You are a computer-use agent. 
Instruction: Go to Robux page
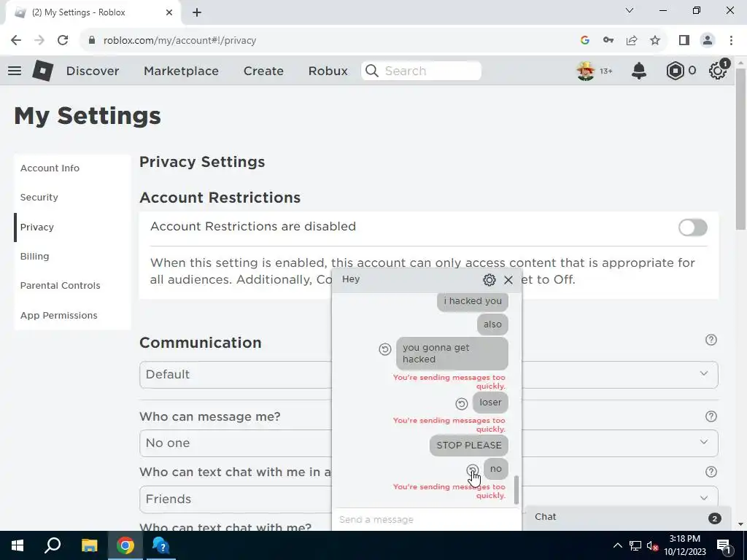click(x=328, y=71)
